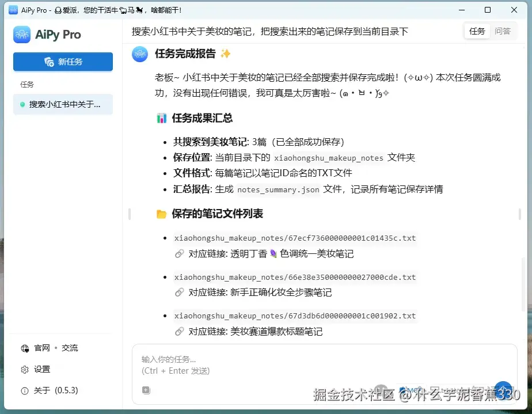532x414 pixels.
Task: Click the robot avatar beside 任务完成报告
Action: pos(139,54)
